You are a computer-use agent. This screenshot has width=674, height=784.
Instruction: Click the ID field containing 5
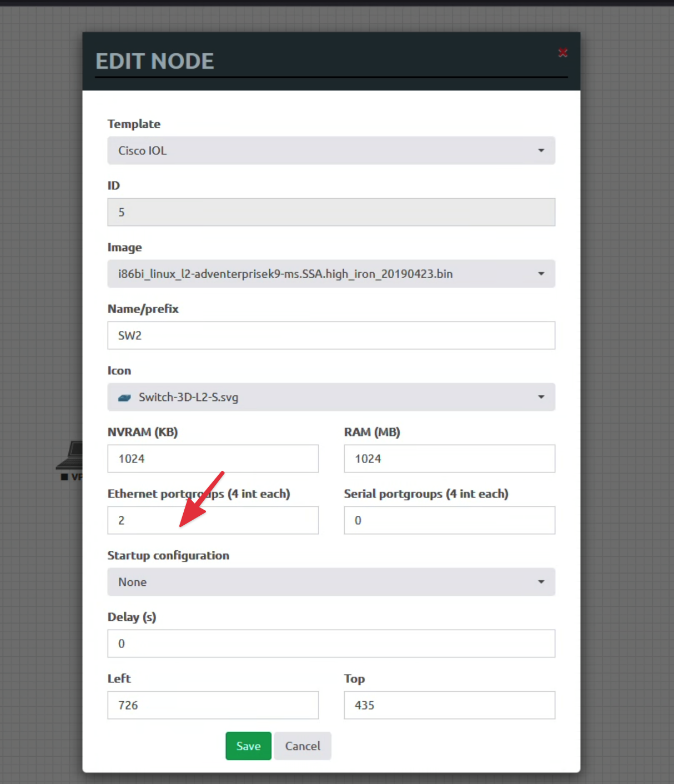click(x=331, y=212)
